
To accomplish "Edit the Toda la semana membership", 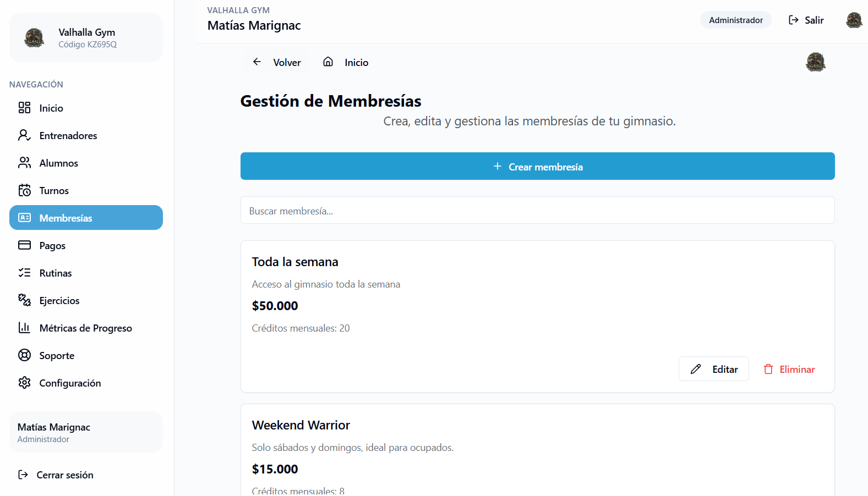I will [x=713, y=368].
